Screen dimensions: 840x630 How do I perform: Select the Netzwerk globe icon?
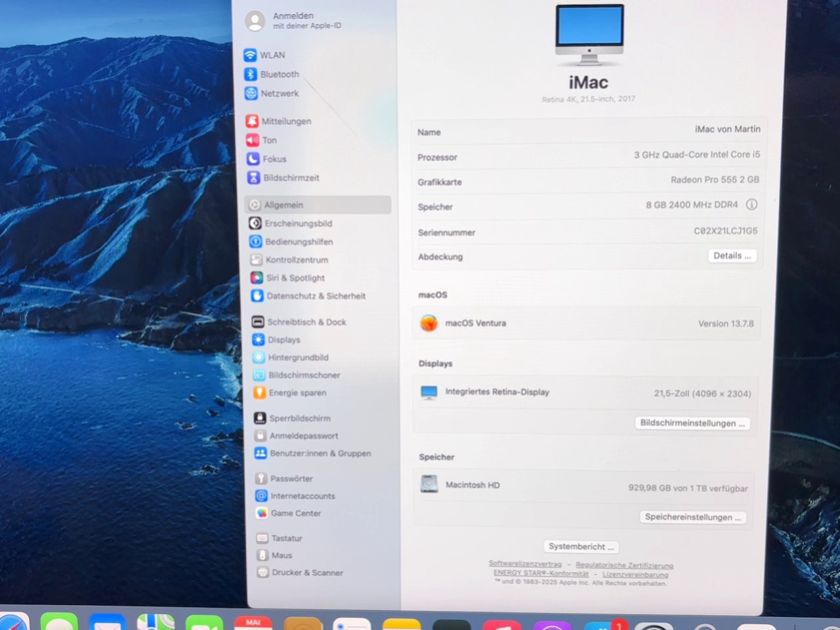coord(251,93)
